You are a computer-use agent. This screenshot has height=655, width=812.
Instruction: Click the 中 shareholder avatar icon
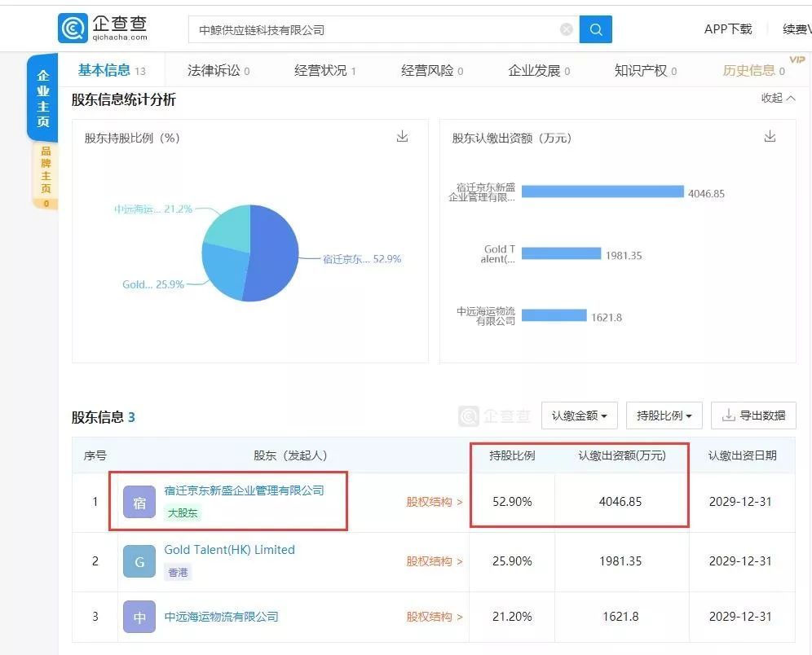[139, 617]
